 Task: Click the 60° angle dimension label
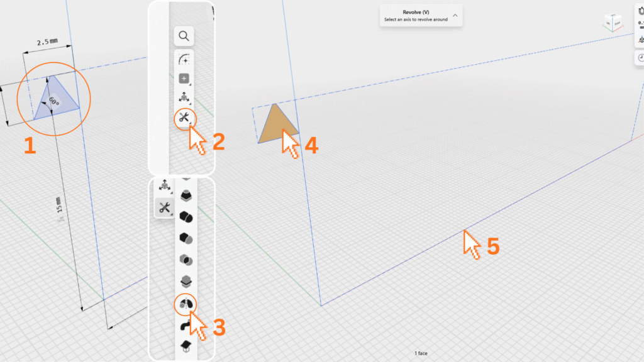click(55, 101)
